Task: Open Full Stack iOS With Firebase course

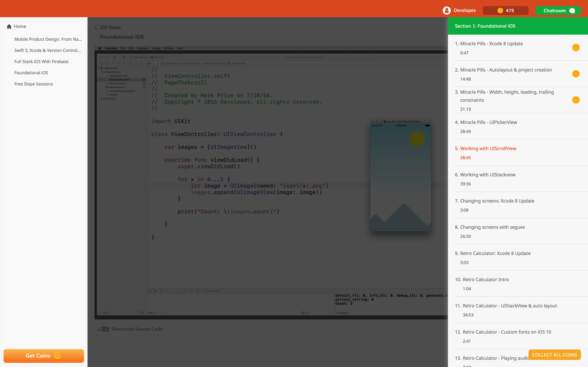Action: pyautogui.click(x=41, y=62)
